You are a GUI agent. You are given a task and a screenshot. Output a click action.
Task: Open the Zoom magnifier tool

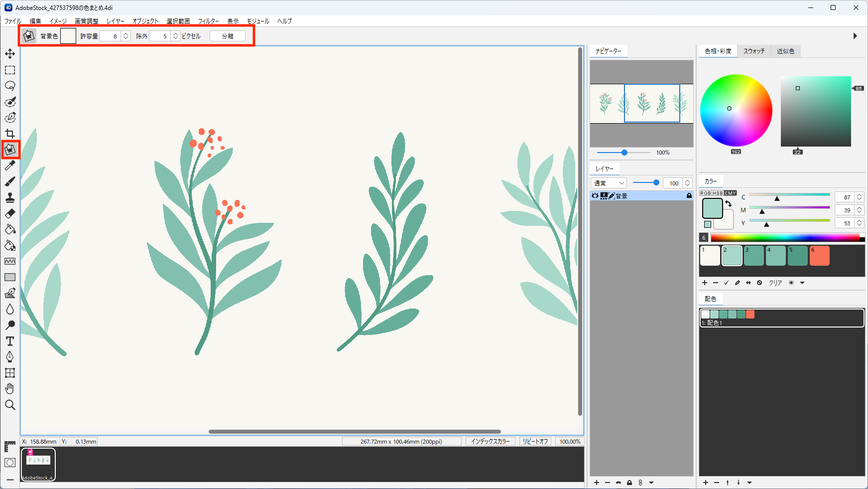click(x=10, y=405)
